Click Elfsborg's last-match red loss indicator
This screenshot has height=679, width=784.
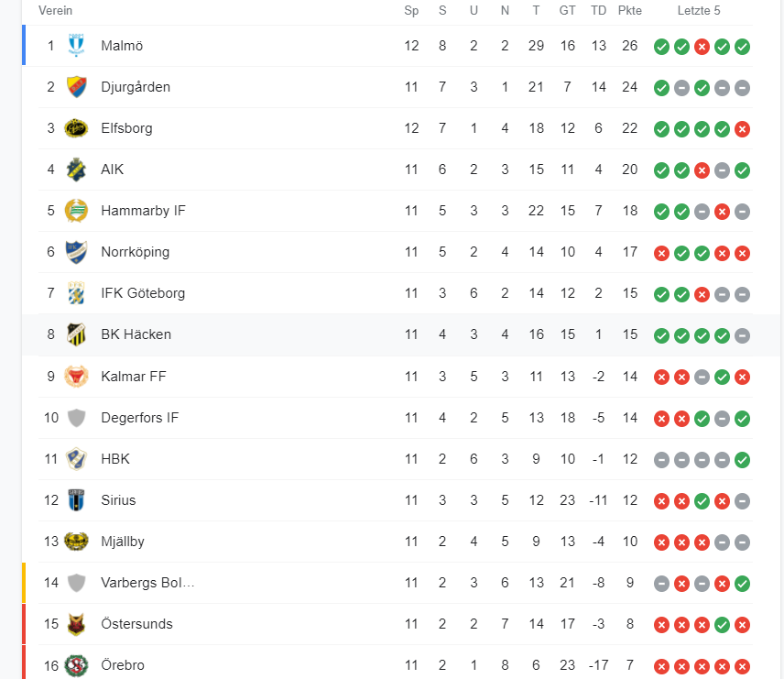742,129
